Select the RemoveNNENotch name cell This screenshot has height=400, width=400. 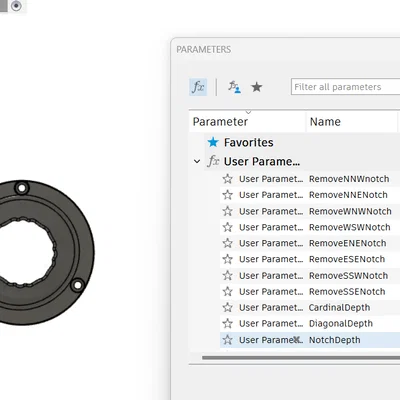(x=348, y=195)
